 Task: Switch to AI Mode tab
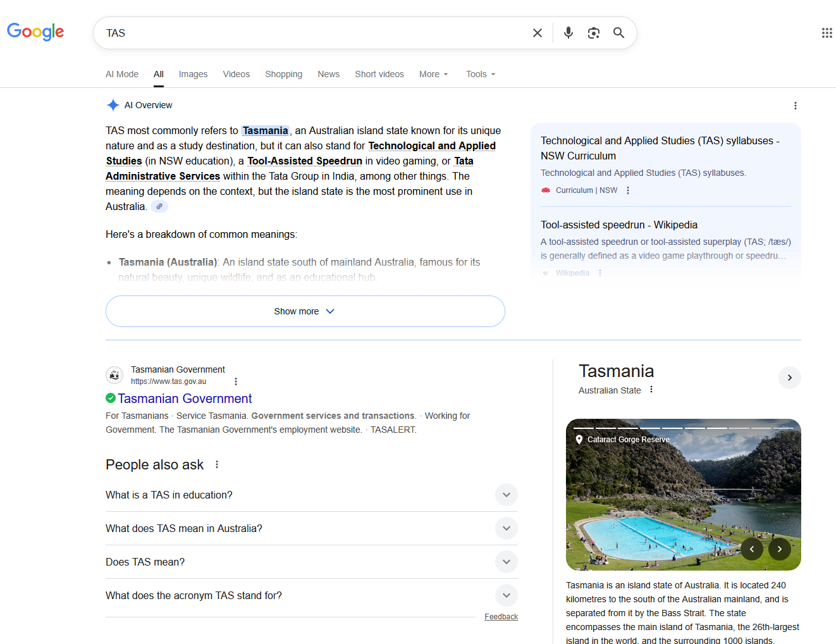pyautogui.click(x=122, y=74)
